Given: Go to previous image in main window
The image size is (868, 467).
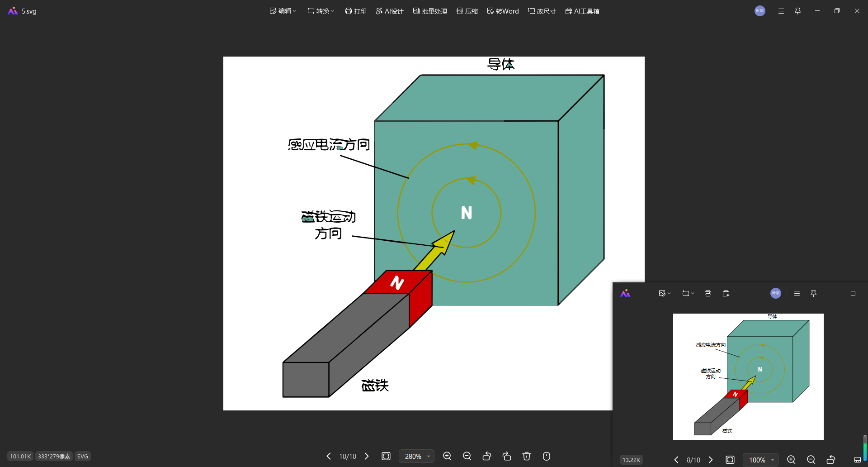Looking at the screenshot, I should pos(329,456).
